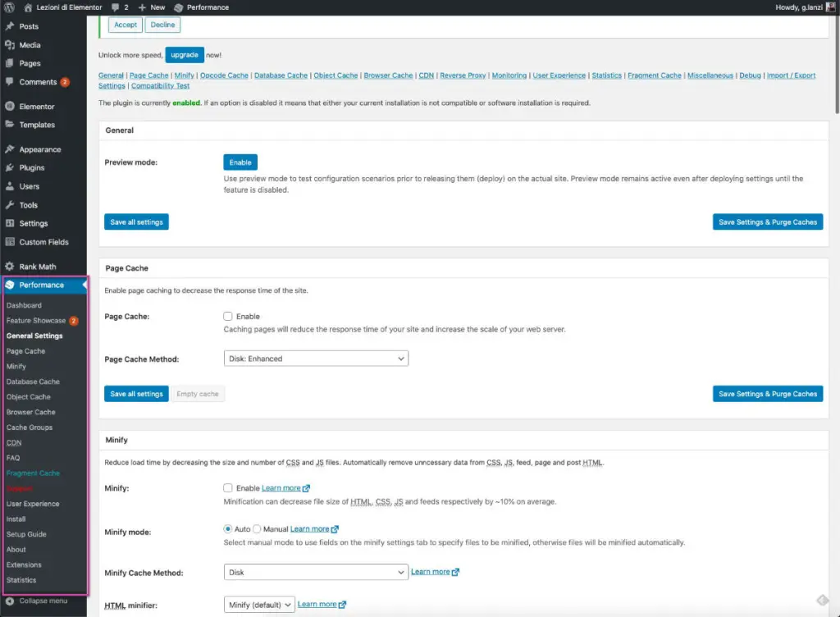Enable Preview mode button
The width and height of the screenshot is (840, 617).
(x=240, y=162)
